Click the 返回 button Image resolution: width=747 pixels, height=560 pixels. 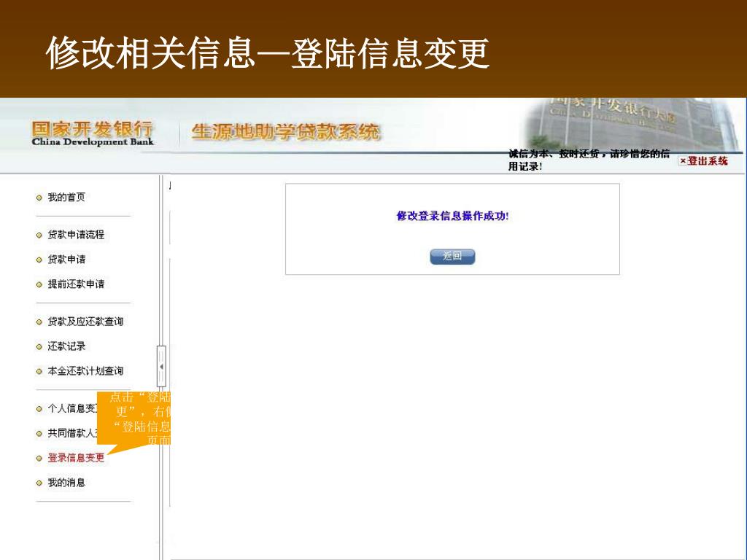click(452, 256)
